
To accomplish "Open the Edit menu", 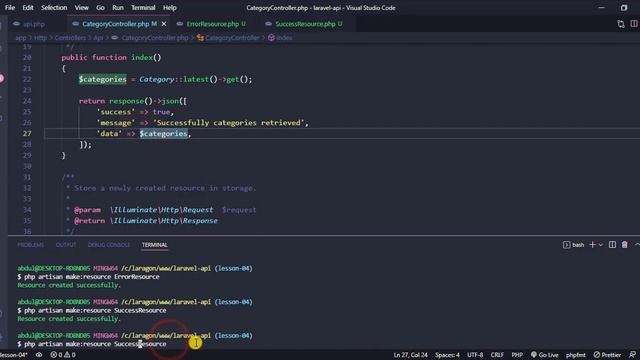I will pyautogui.click(x=28, y=7).
